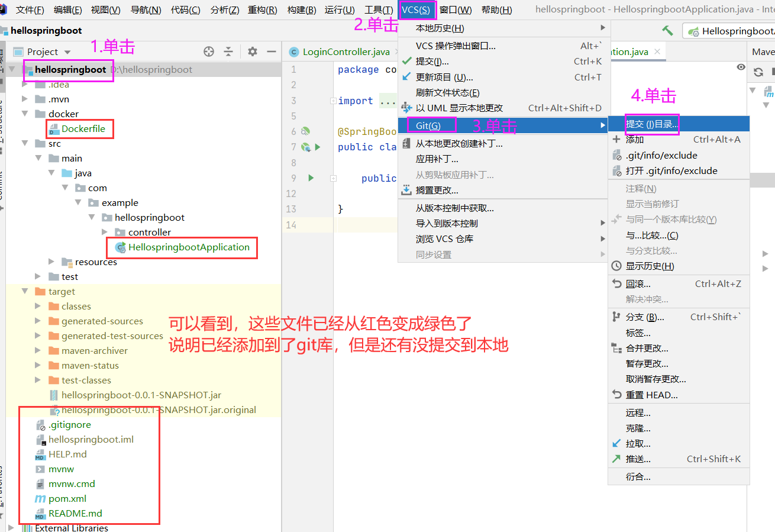Choose 本地历史(H) in VCS menu

coord(503,28)
